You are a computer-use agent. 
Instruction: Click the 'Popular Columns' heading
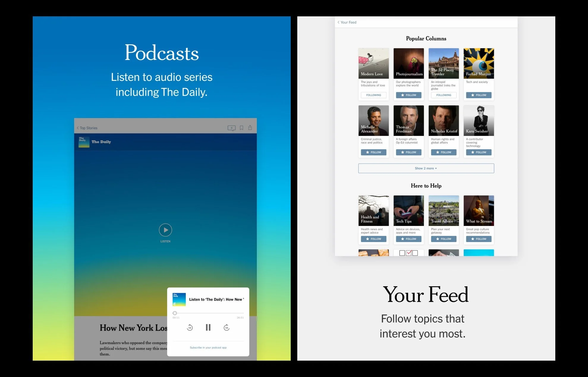tap(426, 39)
